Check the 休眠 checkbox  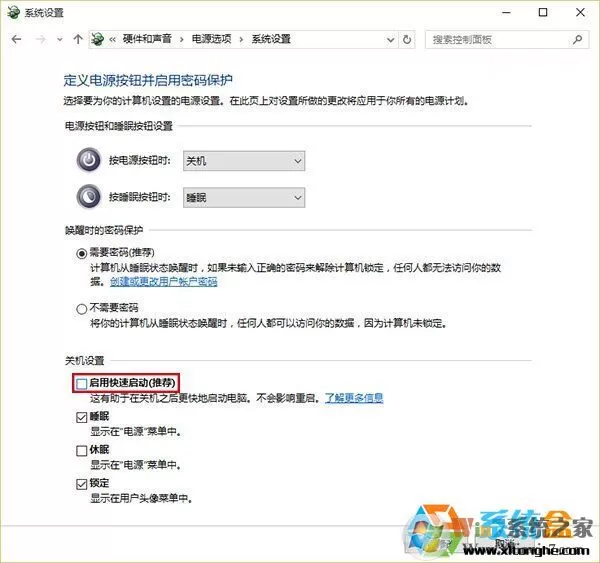[x=82, y=451]
